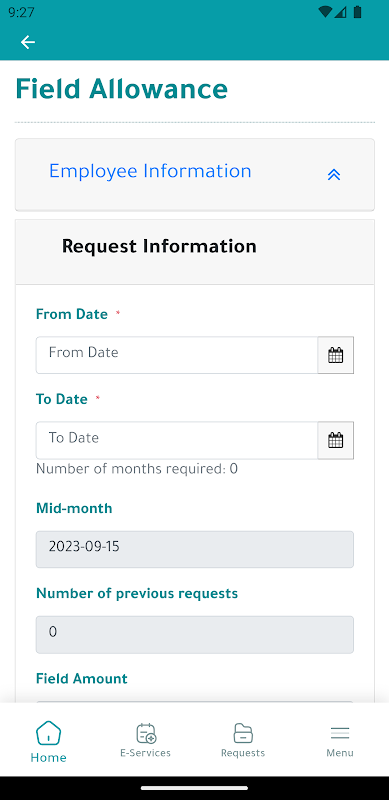The image size is (389, 800).
Task: Open the From Date calendar picker
Action: coord(335,355)
